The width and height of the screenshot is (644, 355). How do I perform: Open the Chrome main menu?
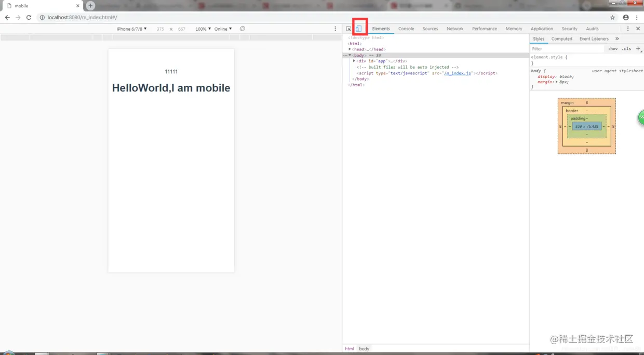tap(637, 17)
